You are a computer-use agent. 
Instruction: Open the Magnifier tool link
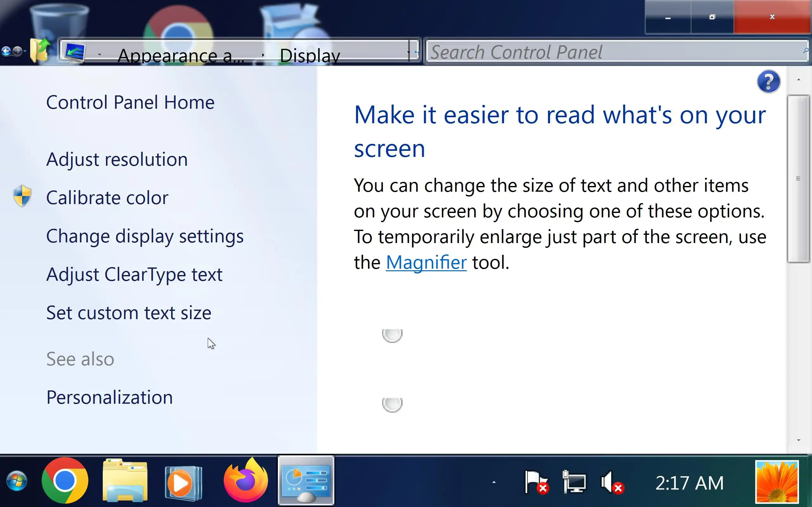tap(426, 262)
